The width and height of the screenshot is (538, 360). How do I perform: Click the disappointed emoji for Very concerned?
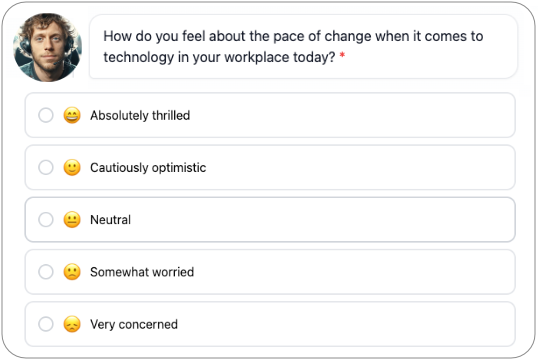pyautogui.click(x=72, y=324)
